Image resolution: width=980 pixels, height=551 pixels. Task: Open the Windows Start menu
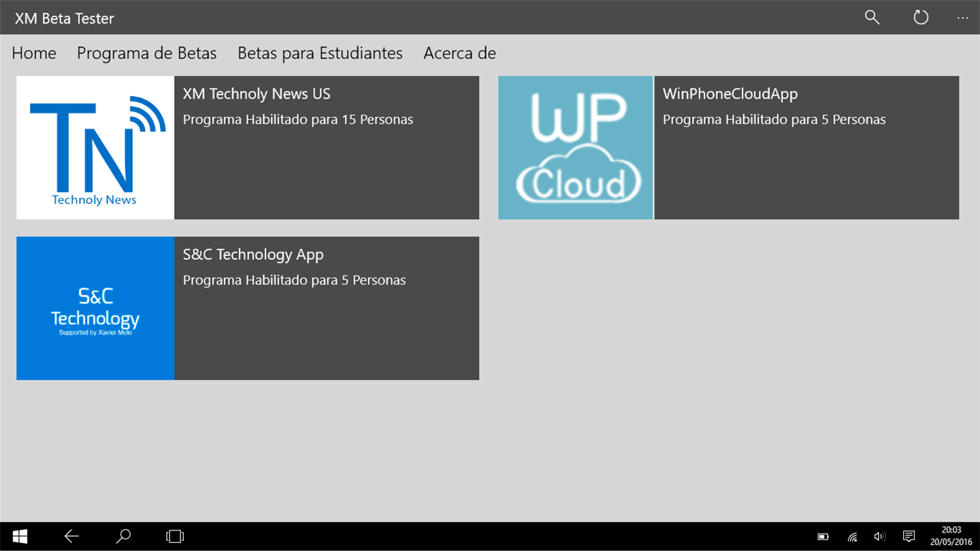coord(20,536)
